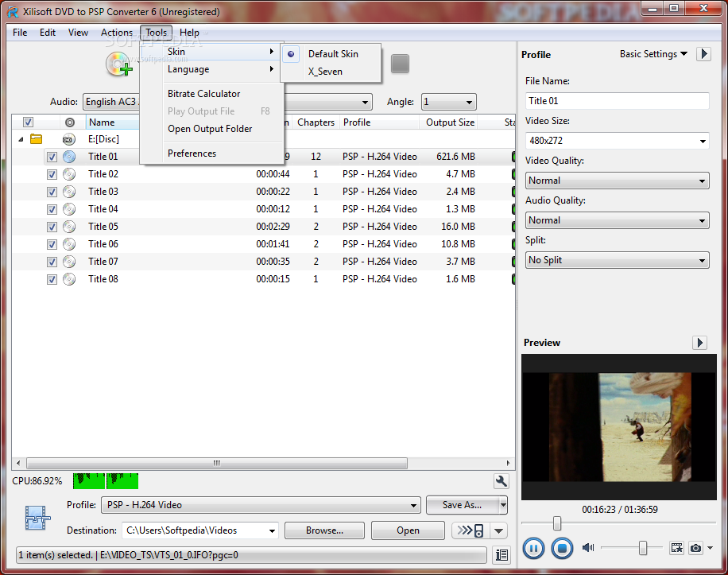Image resolution: width=728 pixels, height=575 pixels.
Task: Click the disc icon of Title 01
Action: coord(69,157)
